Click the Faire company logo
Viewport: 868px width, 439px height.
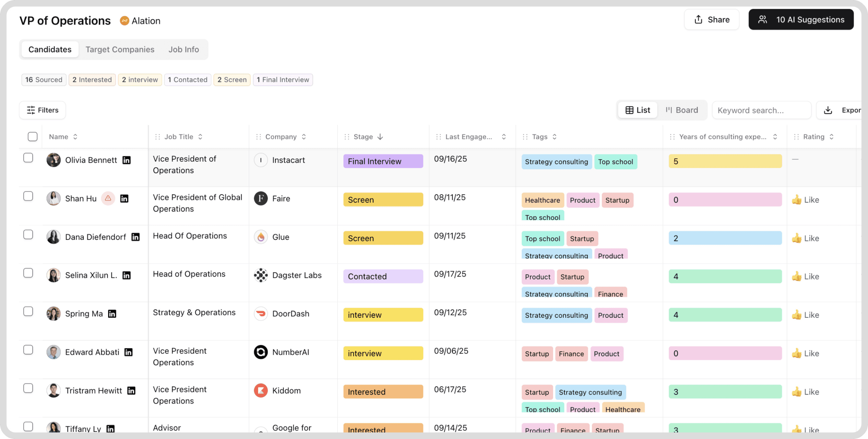pyautogui.click(x=261, y=198)
